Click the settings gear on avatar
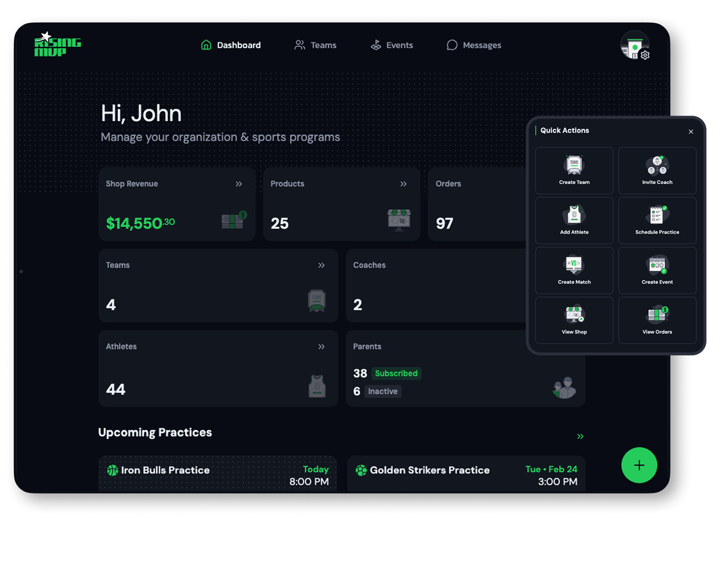This screenshot has width=728, height=564. click(x=645, y=55)
